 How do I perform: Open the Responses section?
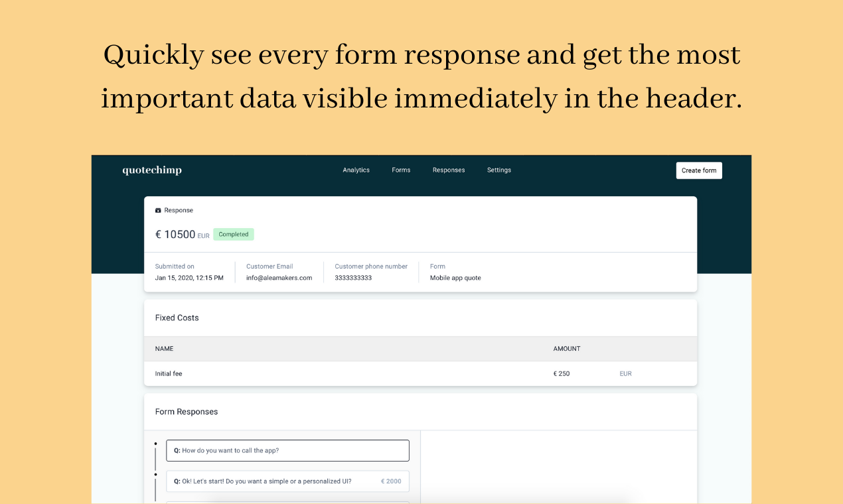click(449, 170)
